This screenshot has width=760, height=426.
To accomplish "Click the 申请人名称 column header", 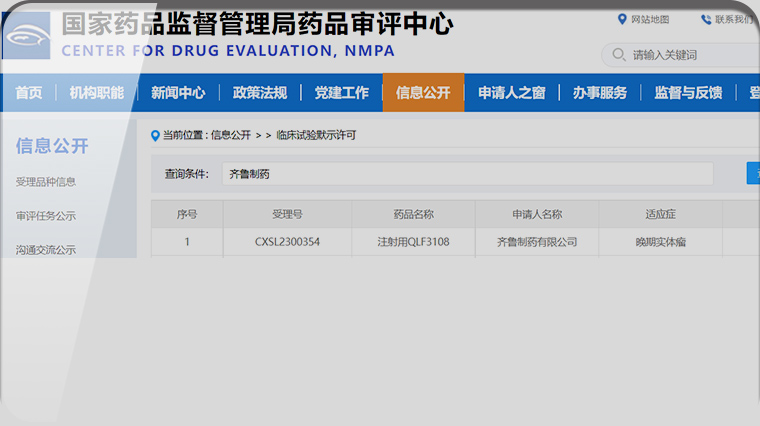I will click(537, 214).
